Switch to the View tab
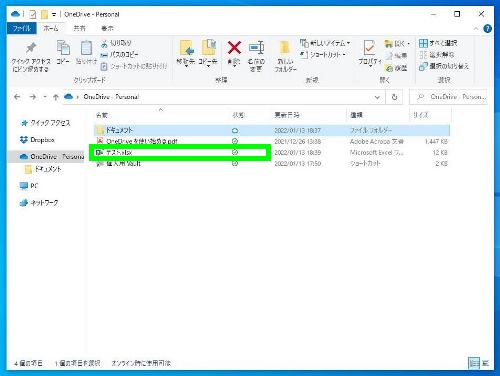The height and width of the screenshot is (376, 500). point(107,28)
